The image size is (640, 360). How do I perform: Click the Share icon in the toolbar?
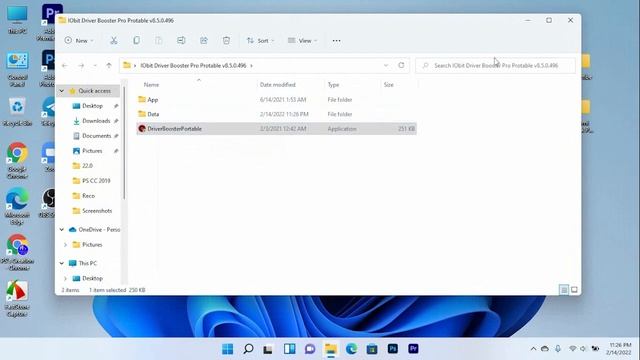pyautogui.click(x=204, y=40)
